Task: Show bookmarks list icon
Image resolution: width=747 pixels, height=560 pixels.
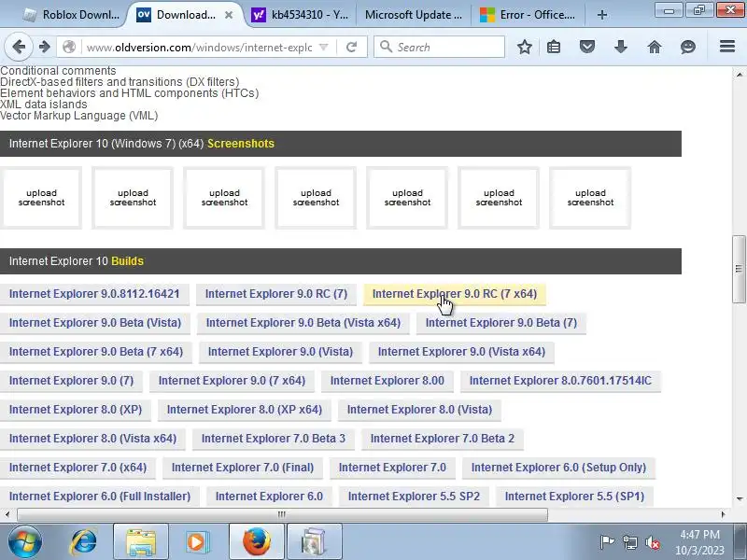Action: (554, 47)
